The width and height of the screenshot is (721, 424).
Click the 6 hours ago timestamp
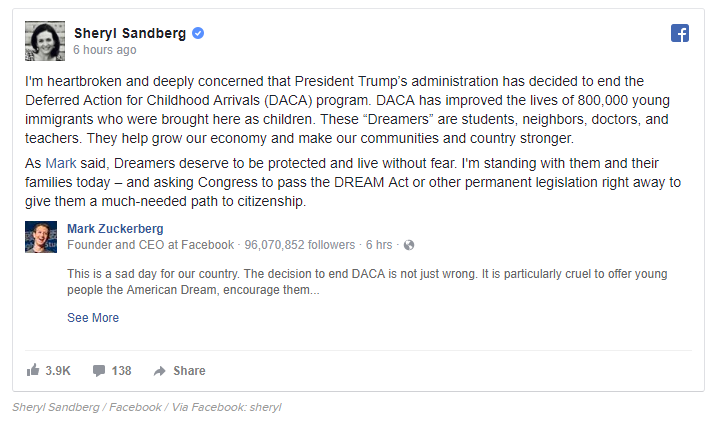point(105,49)
